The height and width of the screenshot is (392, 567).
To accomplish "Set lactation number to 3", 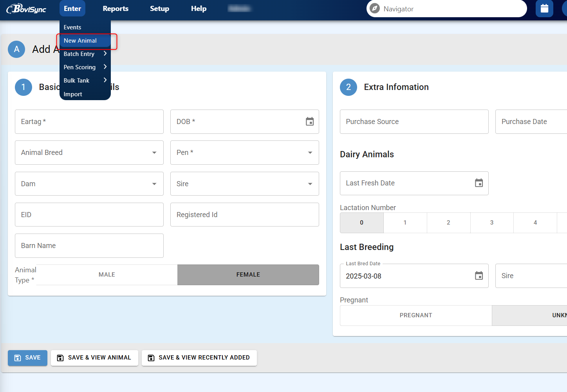I will pyautogui.click(x=492, y=223).
